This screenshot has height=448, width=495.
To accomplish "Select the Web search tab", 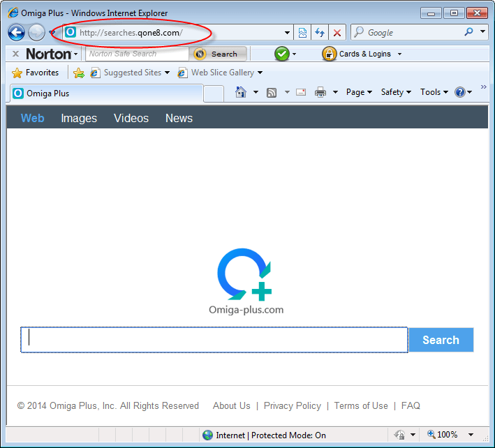I will click(x=33, y=119).
